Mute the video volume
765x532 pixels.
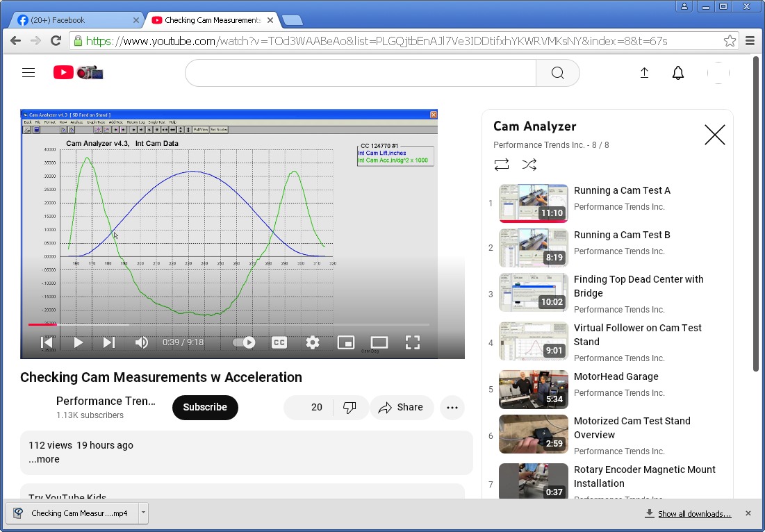tap(142, 342)
